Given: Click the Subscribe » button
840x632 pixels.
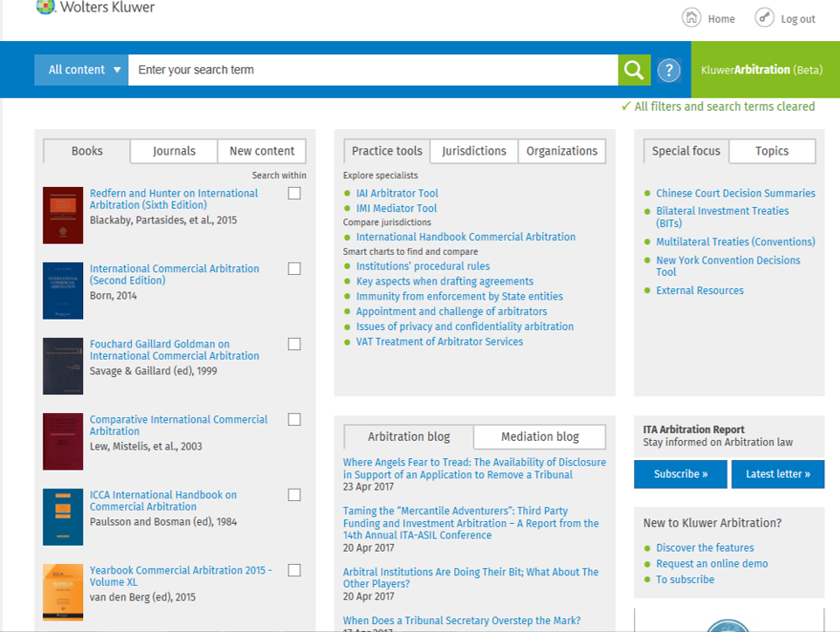Looking at the screenshot, I should point(680,474).
